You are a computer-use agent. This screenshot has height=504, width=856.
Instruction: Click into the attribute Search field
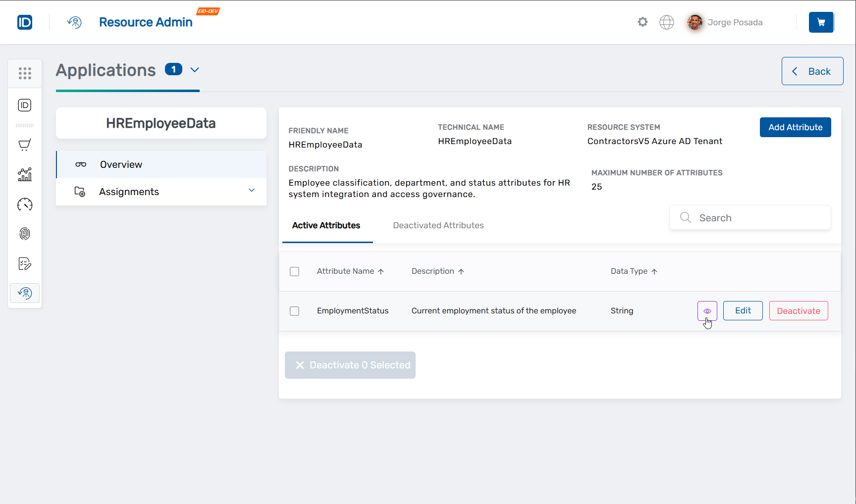[758, 218]
